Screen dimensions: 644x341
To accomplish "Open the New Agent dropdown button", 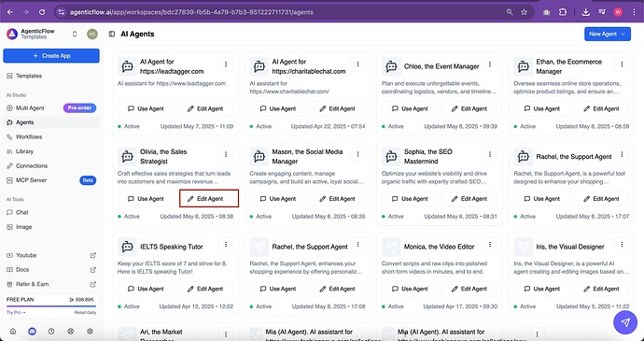I will point(608,35).
